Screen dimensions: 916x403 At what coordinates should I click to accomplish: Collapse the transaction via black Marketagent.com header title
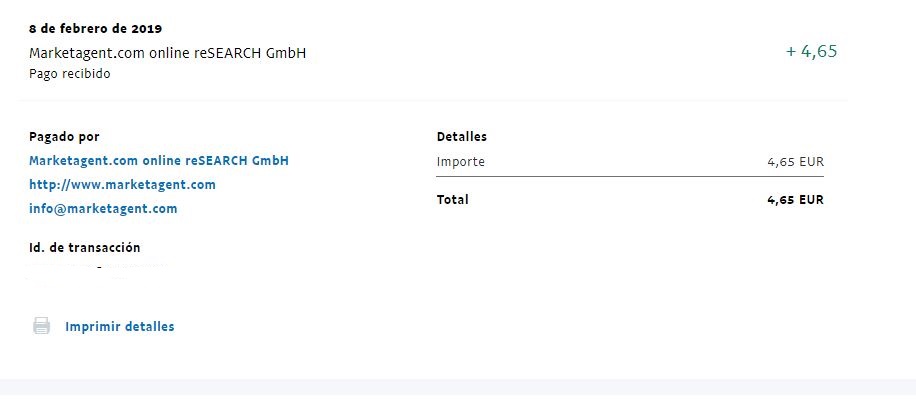tap(168, 53)
